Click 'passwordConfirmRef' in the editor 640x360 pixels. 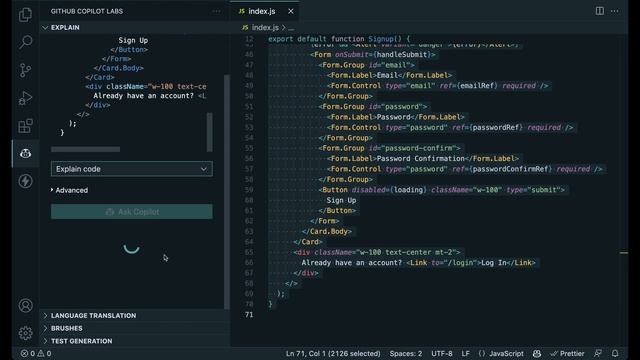510,169
